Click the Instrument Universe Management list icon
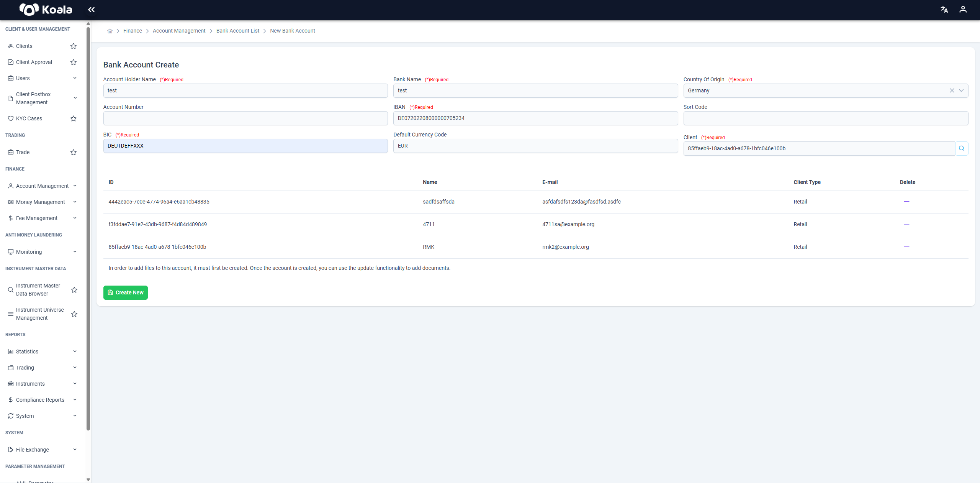Screen dimensions: 980x483 point(11,314)
